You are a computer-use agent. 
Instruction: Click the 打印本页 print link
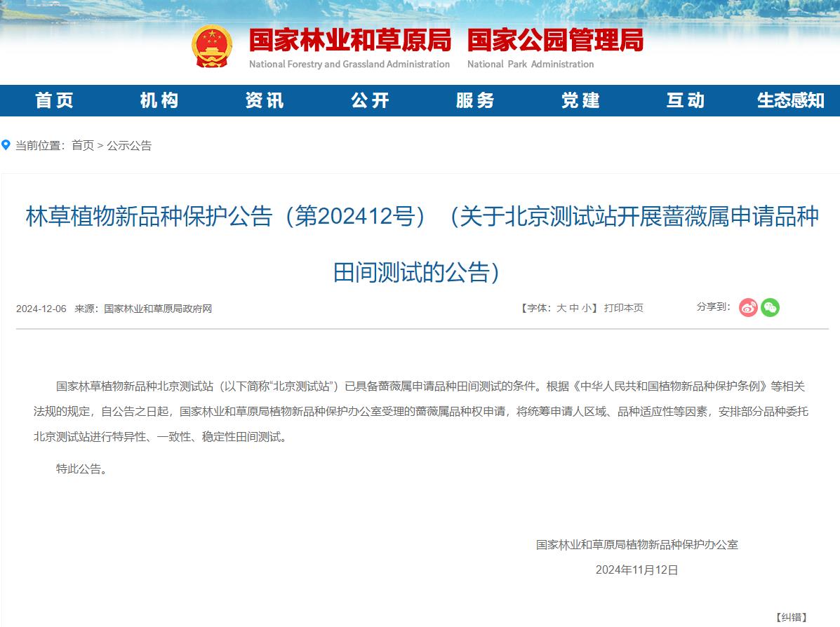pyautogui.click(x=623, y=308)
